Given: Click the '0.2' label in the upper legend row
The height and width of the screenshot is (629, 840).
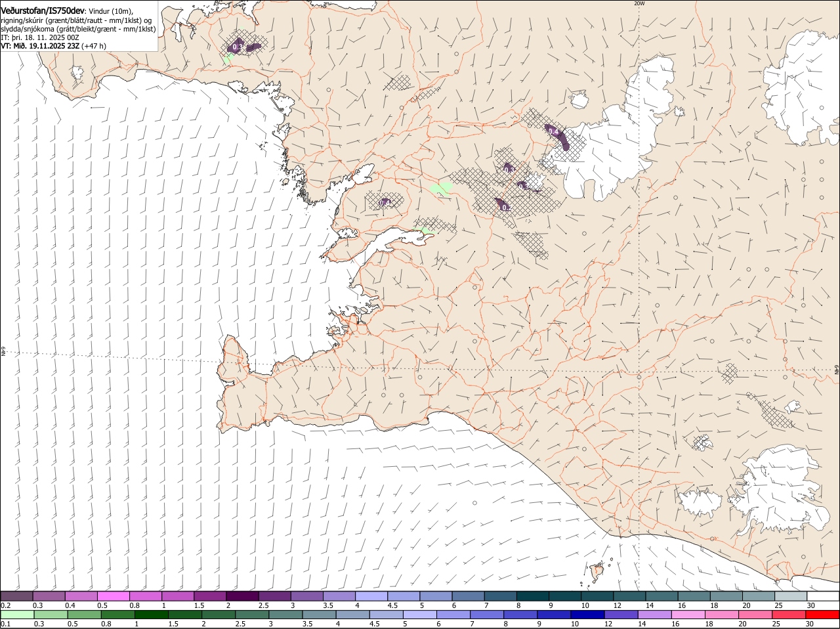Looking at the screenshot, I should pyautogui.click(x=5, y=605).
